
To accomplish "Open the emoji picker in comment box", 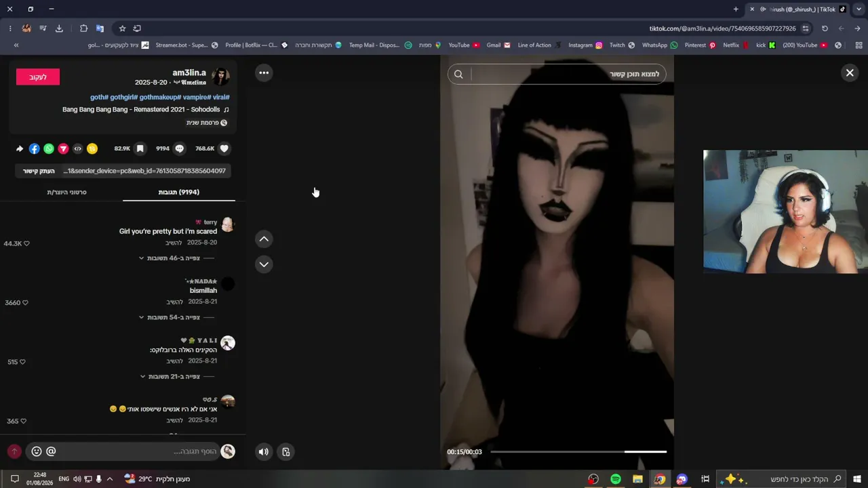I will coord(37,451).
